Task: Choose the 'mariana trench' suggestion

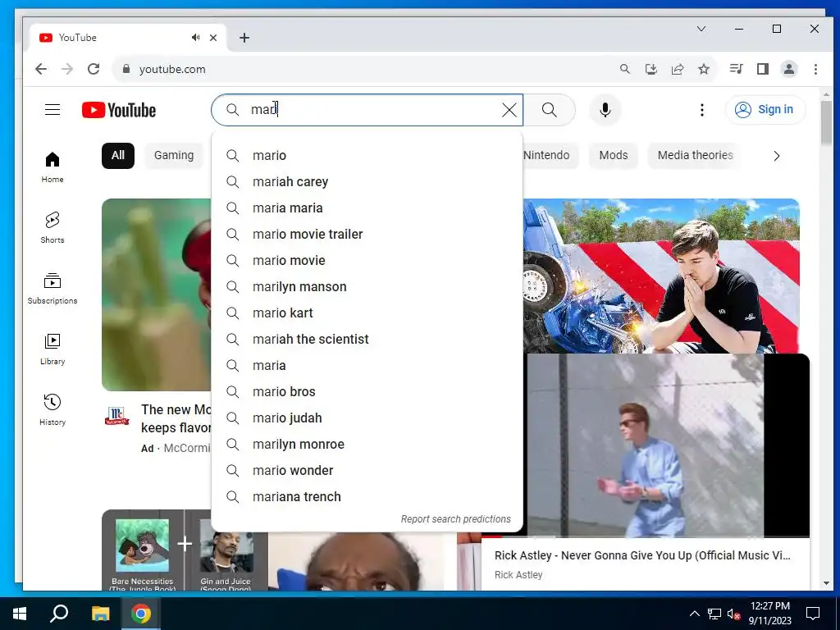Action: [x=367, y=496]
